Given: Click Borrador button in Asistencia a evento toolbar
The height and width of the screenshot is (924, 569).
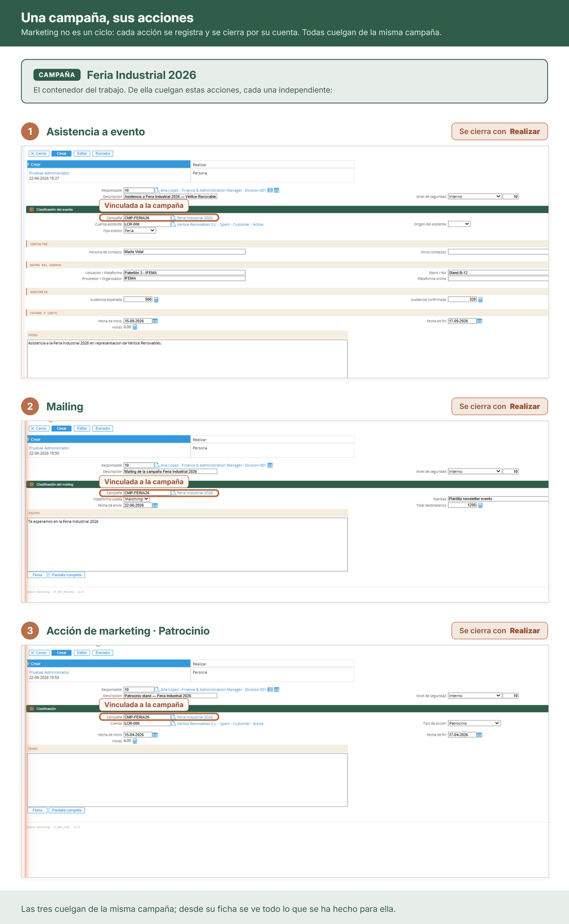Looking at the screenshot, I should pyautogui.click(x=103, y=154).
